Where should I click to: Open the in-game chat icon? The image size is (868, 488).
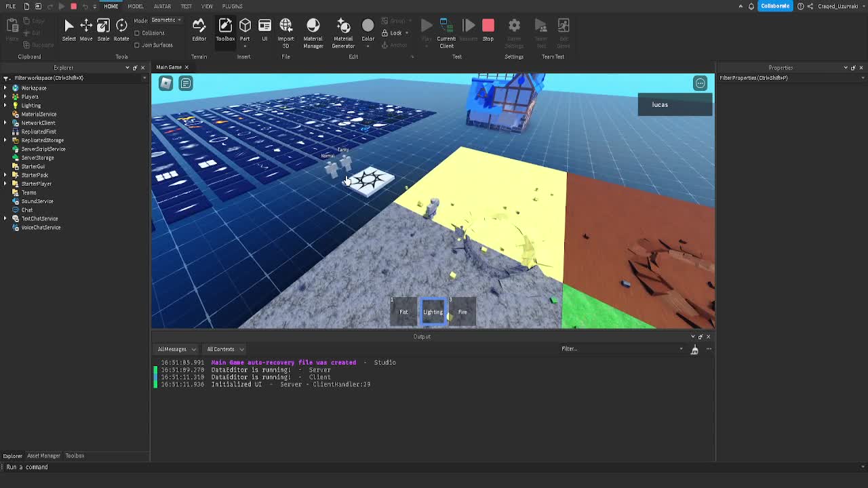185,83
